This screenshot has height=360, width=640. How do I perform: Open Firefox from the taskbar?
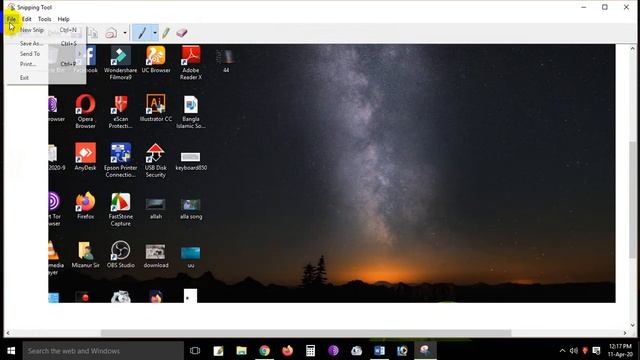click(288, 351)
